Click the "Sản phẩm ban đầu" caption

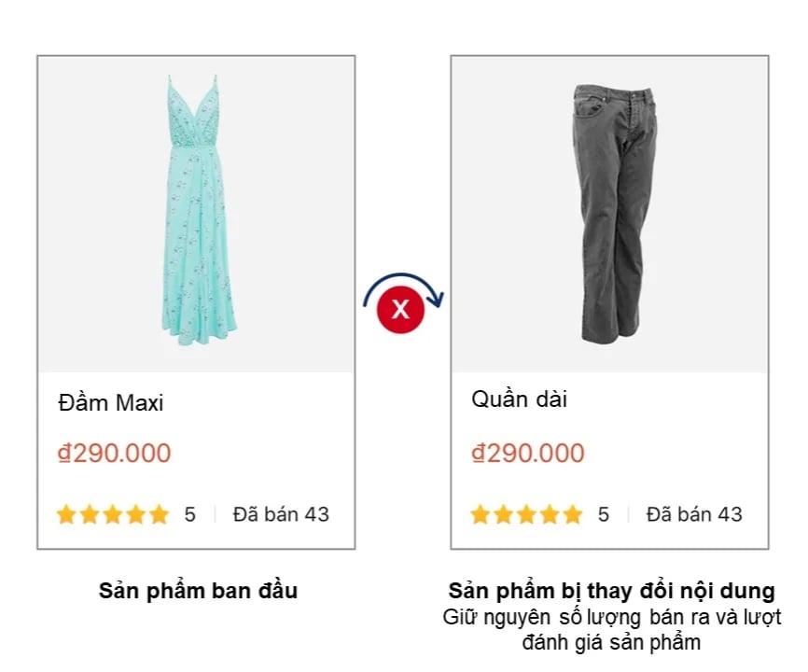pos(198,592)
